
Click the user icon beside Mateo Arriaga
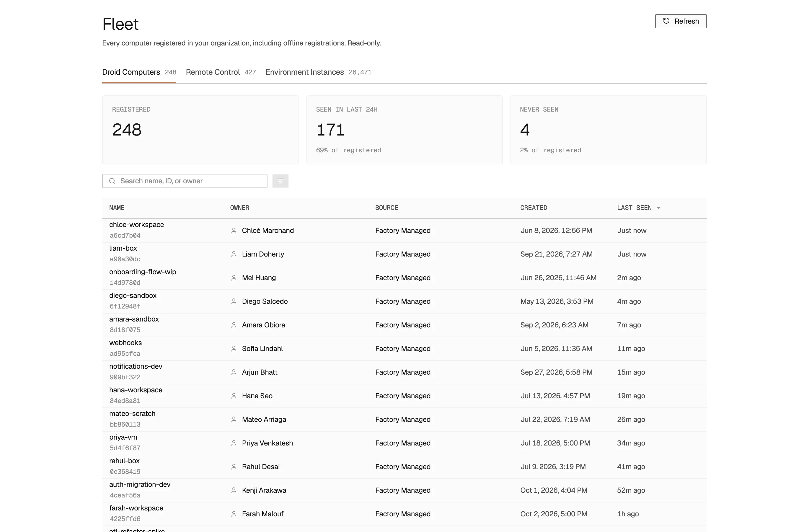click(234, 420)
